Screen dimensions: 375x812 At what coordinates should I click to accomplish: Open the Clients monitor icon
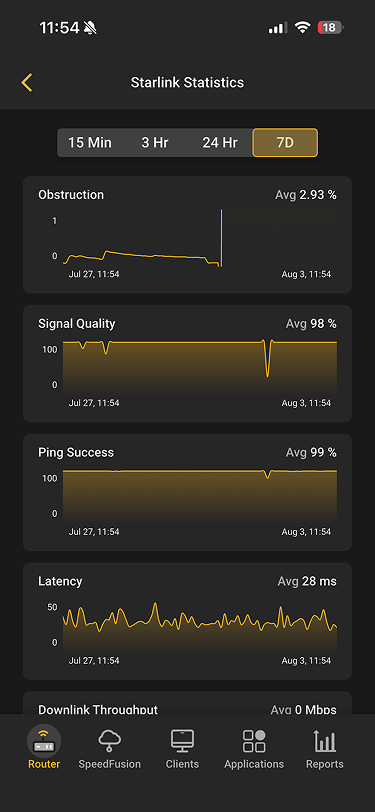(x=182, y=741)
